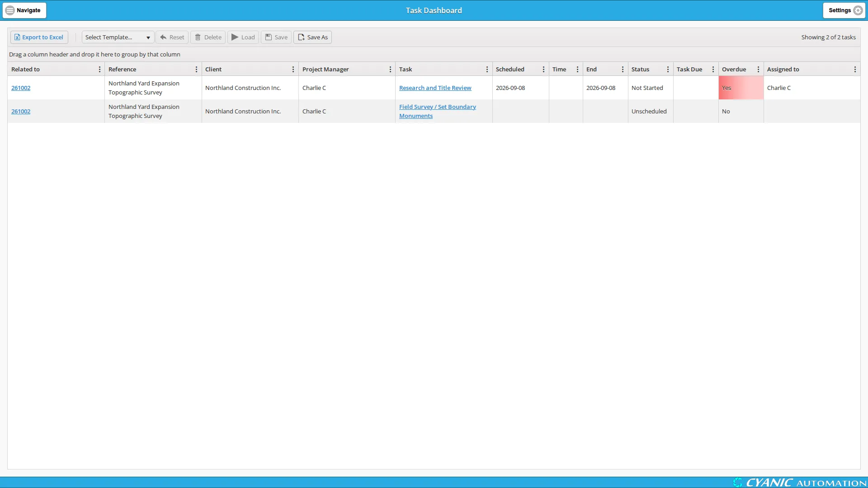
Task: Select the red Overdue Yes cell
Action: click(x=741, y=88)
